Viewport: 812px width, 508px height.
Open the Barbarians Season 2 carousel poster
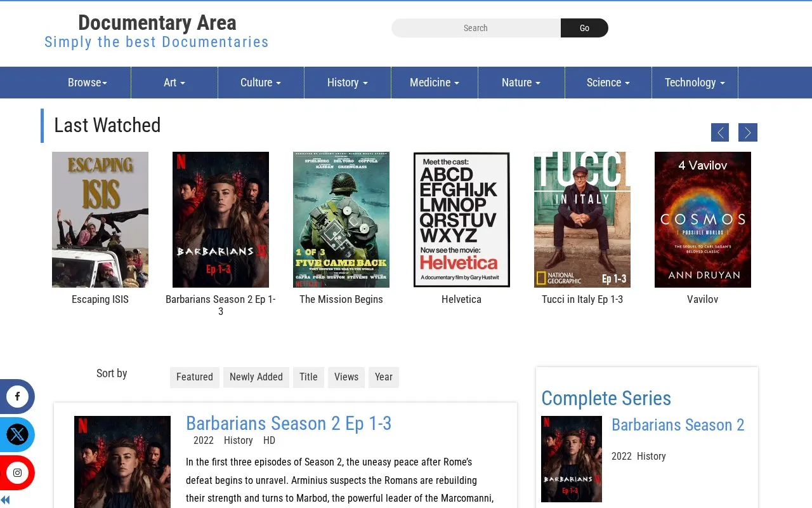click(x=221, y=220)
